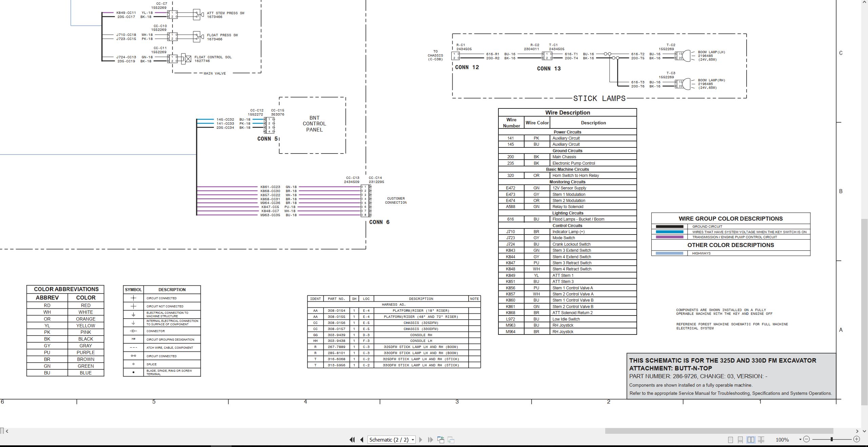Click FLOAT PRESS SW label
The height and width of the screenshot is (447, 868).
[x=222, y=35]
